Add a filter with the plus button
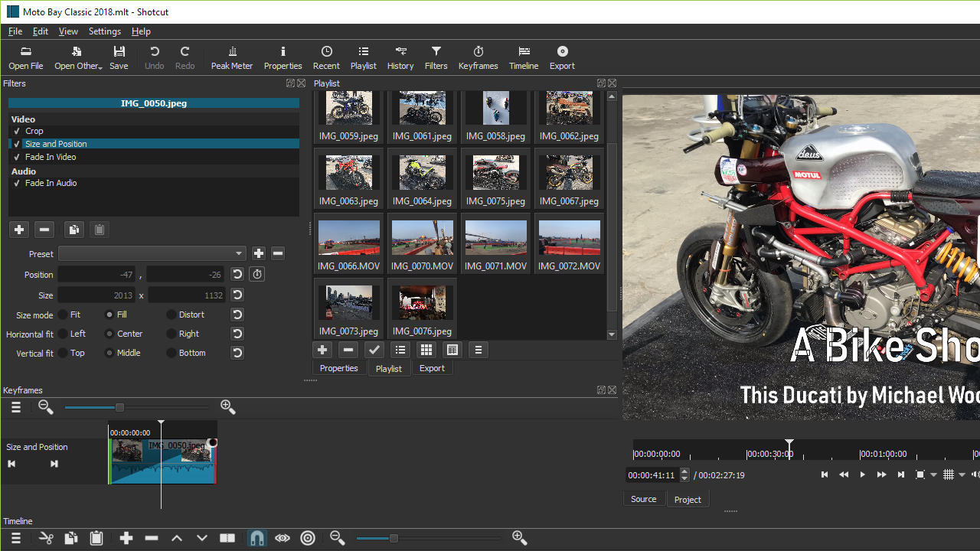 [x=19, y=230]
